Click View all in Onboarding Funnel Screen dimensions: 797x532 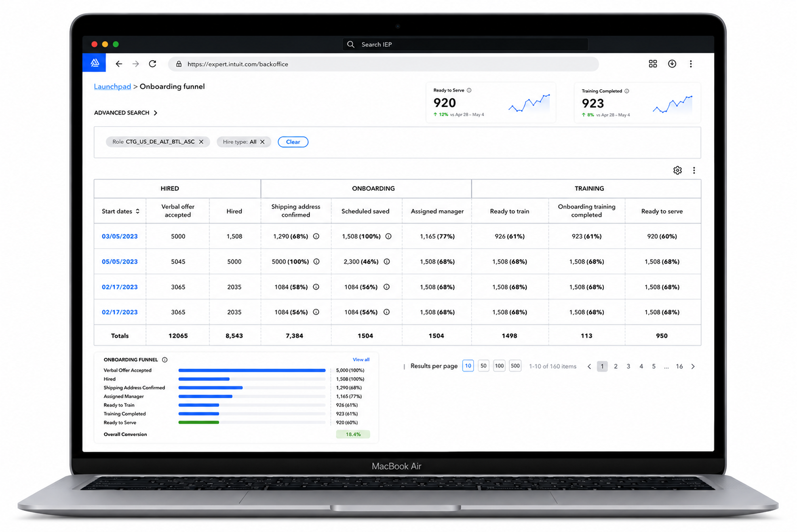pyautogui.click(x=361, y=359)
